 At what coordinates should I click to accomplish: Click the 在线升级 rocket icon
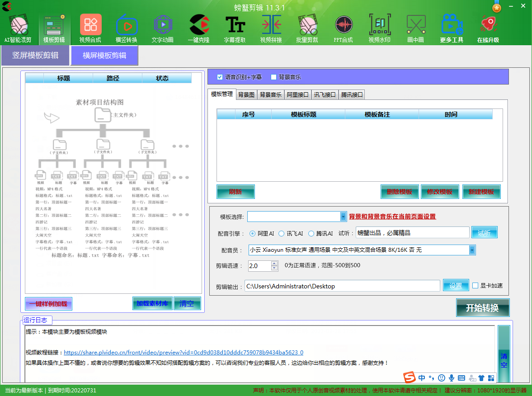488,28
